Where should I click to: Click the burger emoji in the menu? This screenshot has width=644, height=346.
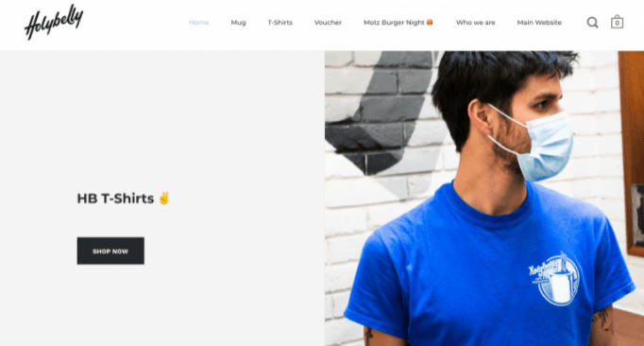[430, 23]
